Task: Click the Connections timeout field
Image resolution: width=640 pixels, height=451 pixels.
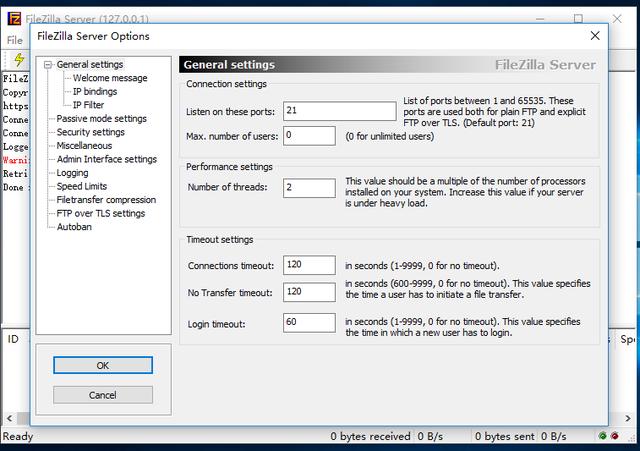Action: pyautogui.click(x=309, y=265)
